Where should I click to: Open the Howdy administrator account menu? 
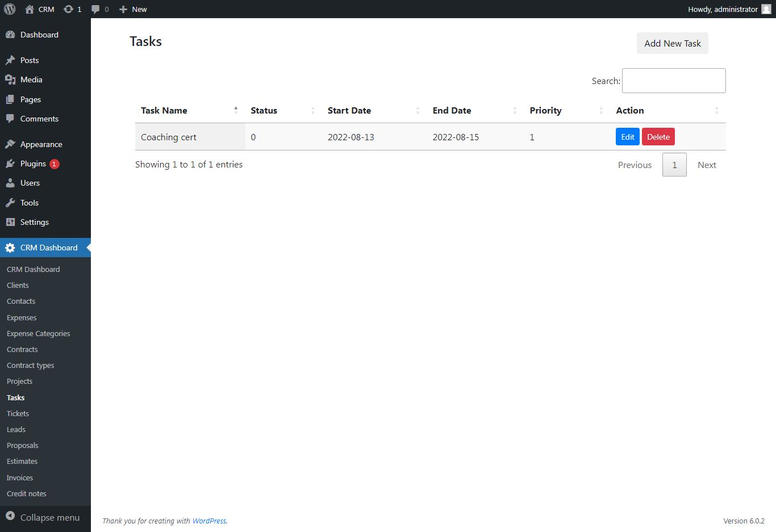point(722,9)
